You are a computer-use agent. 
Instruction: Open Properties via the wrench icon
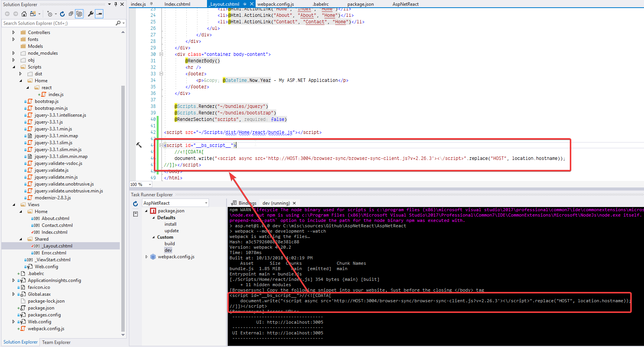coord(91,14)
